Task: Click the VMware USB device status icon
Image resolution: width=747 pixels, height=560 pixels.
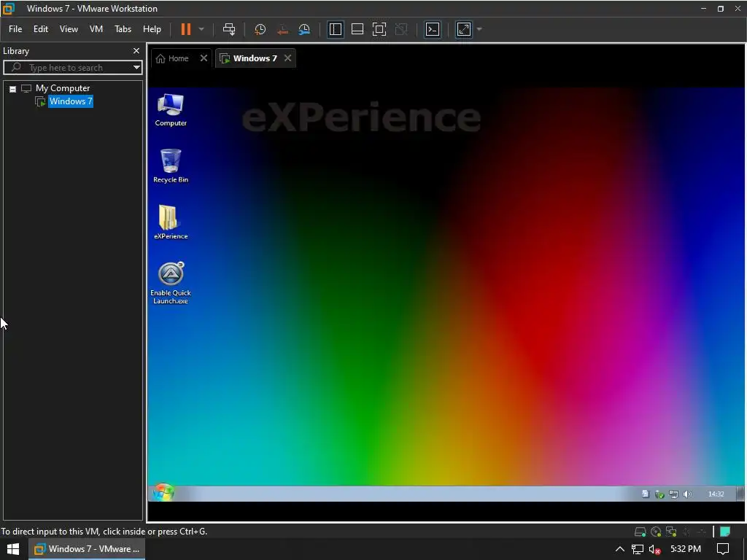Action: (701, 532)
